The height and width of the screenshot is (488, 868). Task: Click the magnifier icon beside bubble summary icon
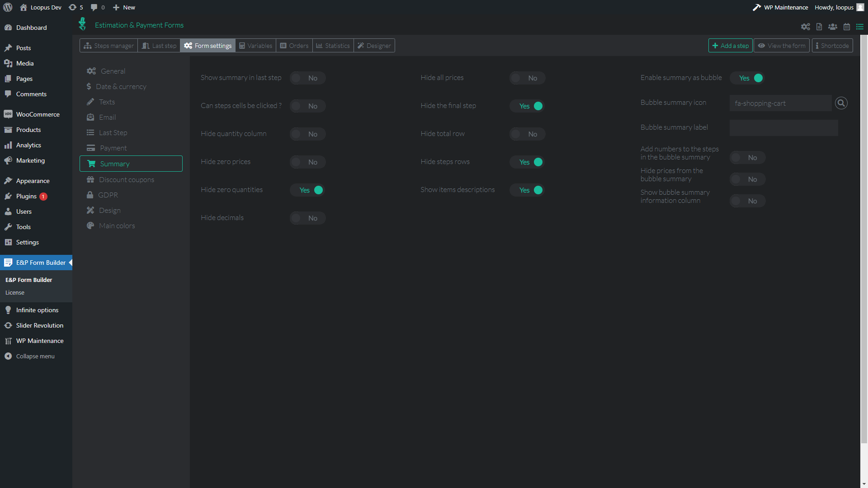[841, 103]
